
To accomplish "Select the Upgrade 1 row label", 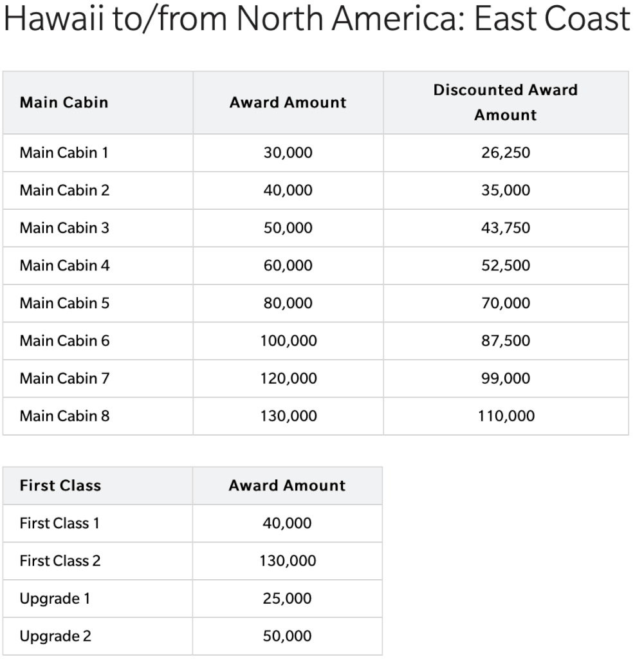I will [55, 599].
